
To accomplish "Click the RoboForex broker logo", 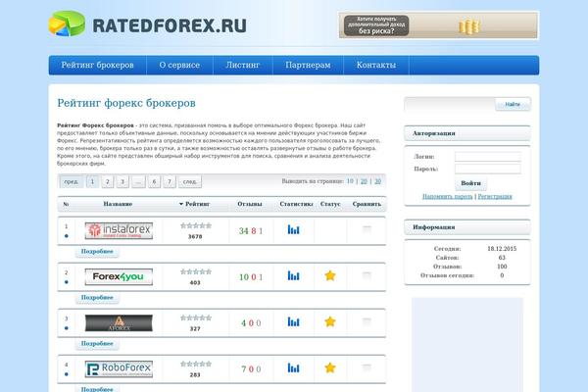I will pyautogui.click(x=119, y=369).
